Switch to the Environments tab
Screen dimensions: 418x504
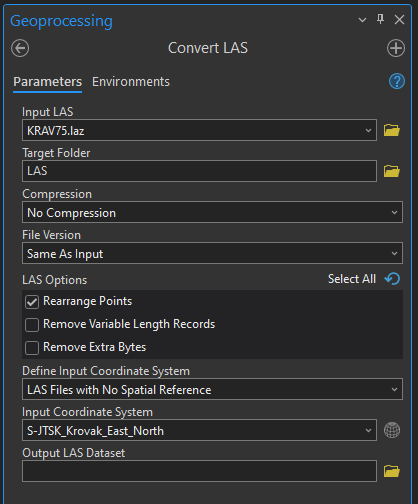pyautogui.click(x=131, y=82)
